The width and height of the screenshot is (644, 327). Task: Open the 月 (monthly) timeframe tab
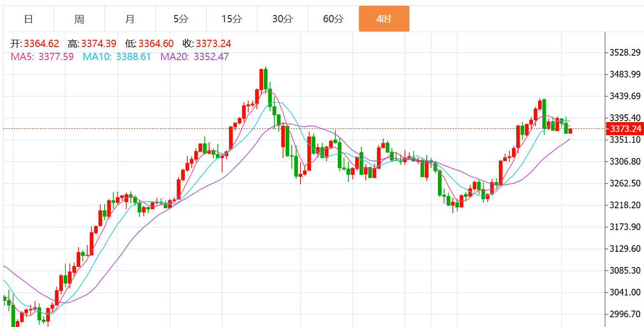coord(130,19)
